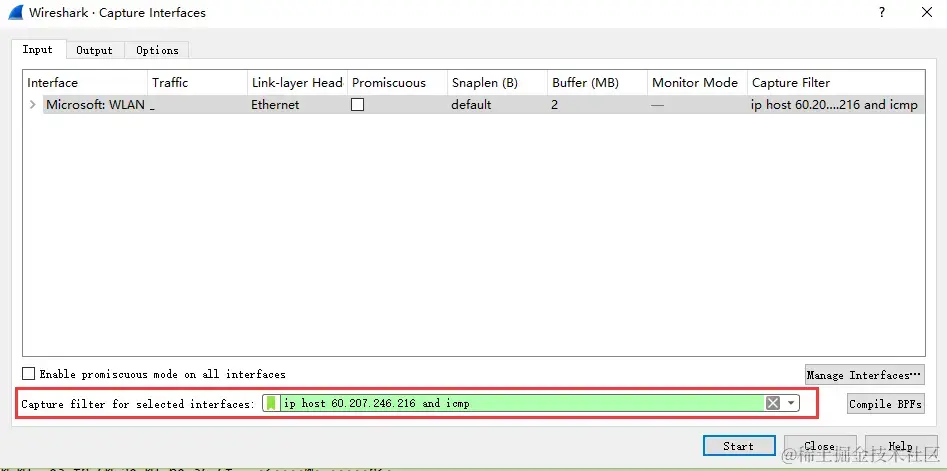Viewport: 947px width, 471px height.
Task: Switch to the Output tab
Action: click(x=94, y=50)
